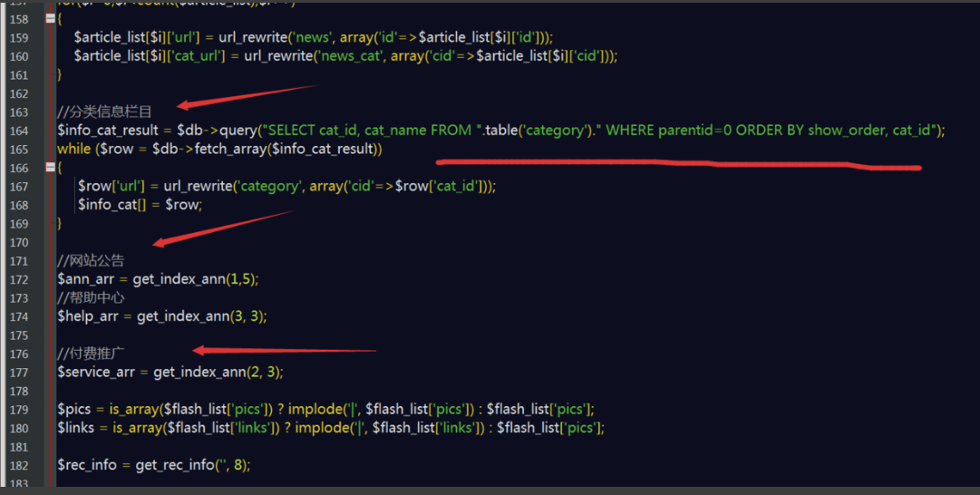Screen dimensions: 980x495
Task: Click the //分类信息栏目 comment
Action: point(105,112)
